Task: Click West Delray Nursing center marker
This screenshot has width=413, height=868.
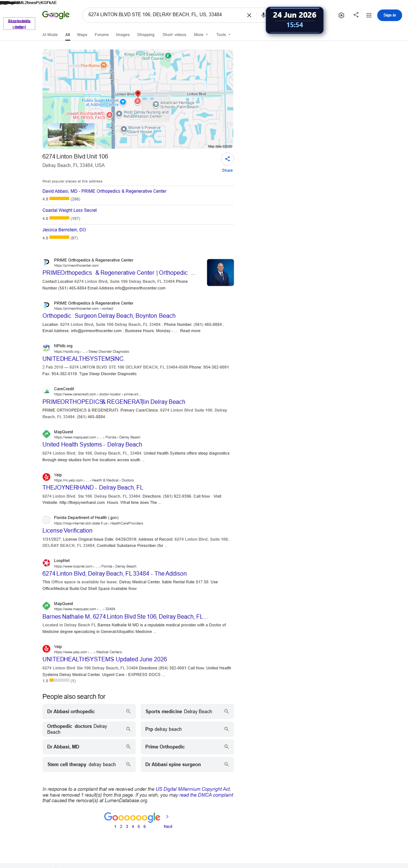Action: tap(119, 114)
